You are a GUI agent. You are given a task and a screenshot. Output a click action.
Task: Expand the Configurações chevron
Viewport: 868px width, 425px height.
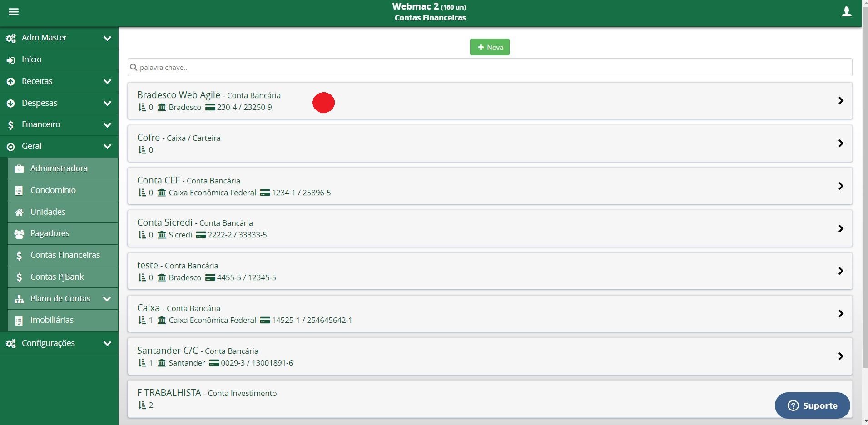(x=107, y=344)
